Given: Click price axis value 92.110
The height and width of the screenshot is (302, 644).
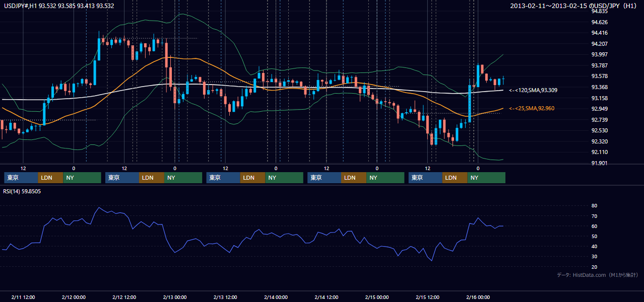Looking at the screenshot, I should (599, 152).
